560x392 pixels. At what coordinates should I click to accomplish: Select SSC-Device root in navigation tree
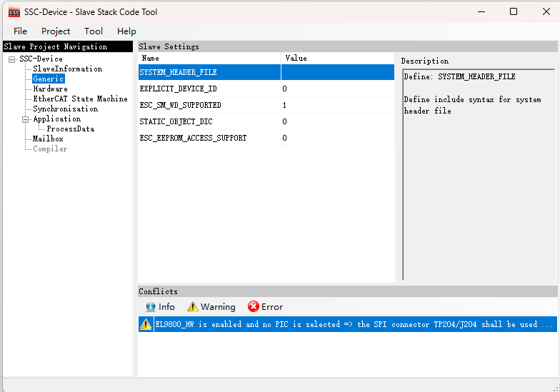point(41,59)
